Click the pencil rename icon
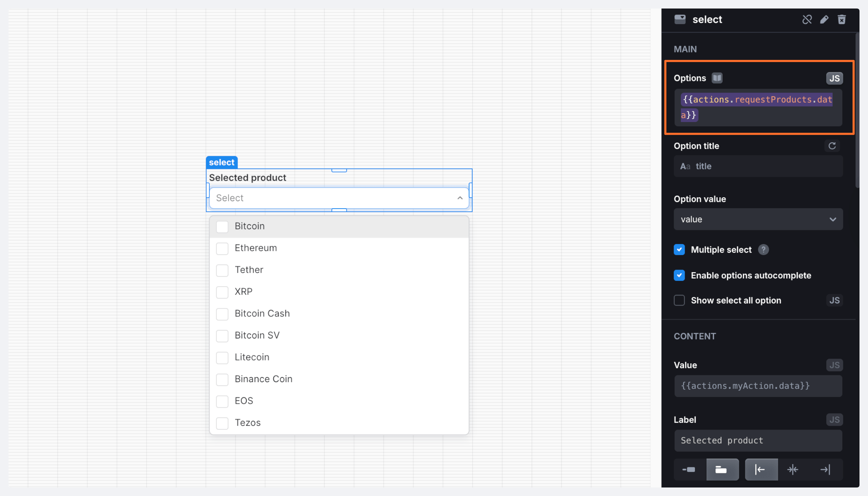Screen dimensions: 868x496 pyautogui.click(x=824, y=20)
